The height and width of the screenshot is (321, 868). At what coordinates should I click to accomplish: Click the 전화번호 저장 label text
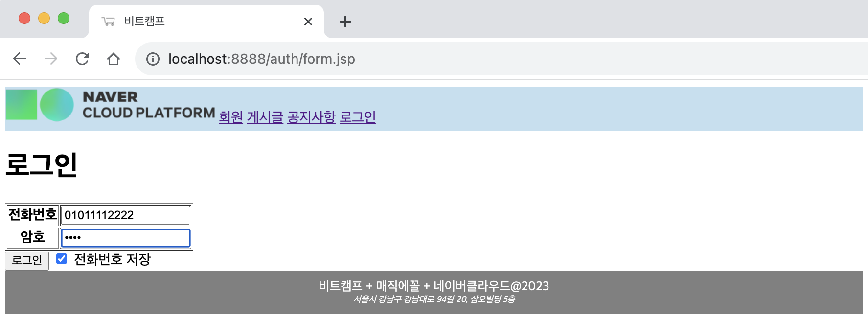(x=112, y=259)
